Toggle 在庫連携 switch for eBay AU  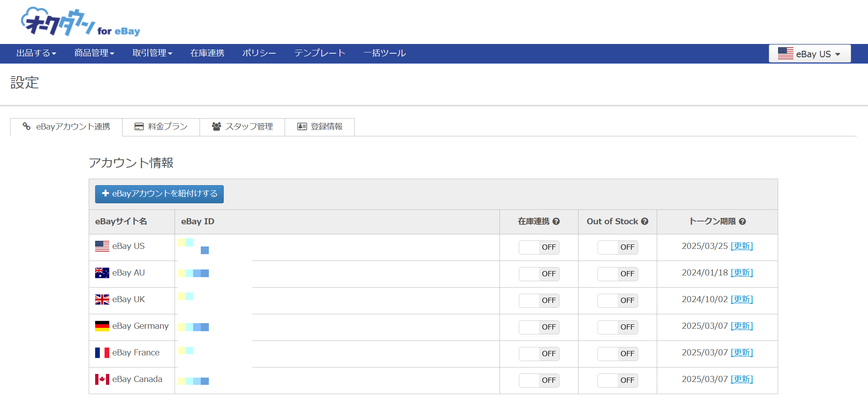539,274
